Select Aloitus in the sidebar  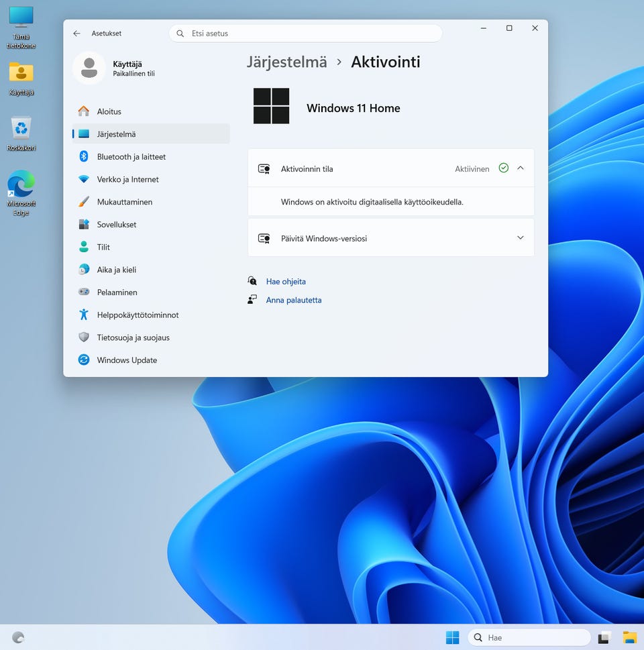109,111
